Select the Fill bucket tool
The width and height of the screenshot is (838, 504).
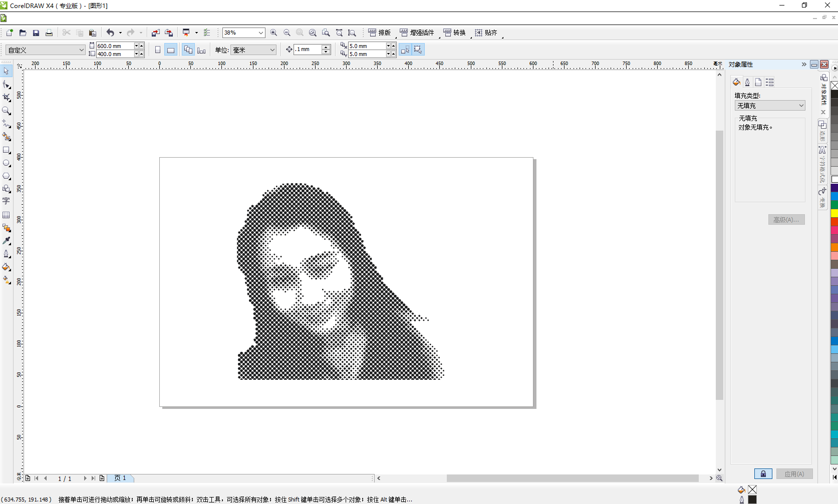[x=7, y=267]
